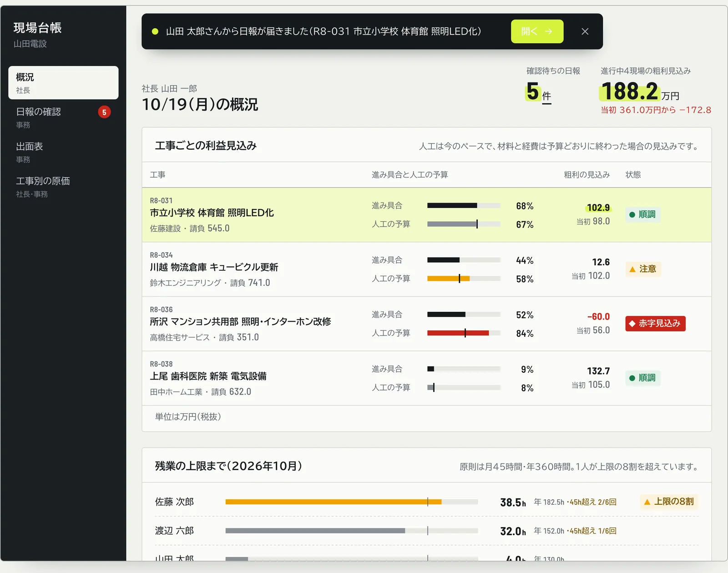Click the 32.0h overtime value
The image size is (728, 573).
[x=513, y=531]
